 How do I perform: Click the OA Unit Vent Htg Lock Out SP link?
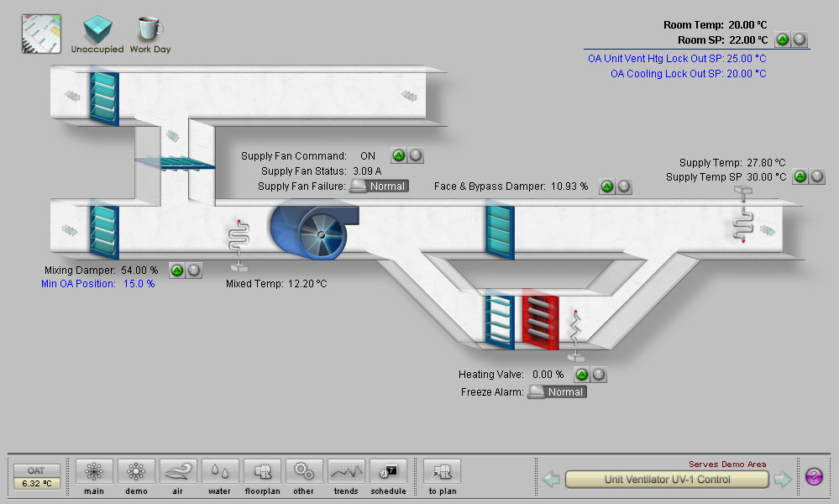pos(677,59)
